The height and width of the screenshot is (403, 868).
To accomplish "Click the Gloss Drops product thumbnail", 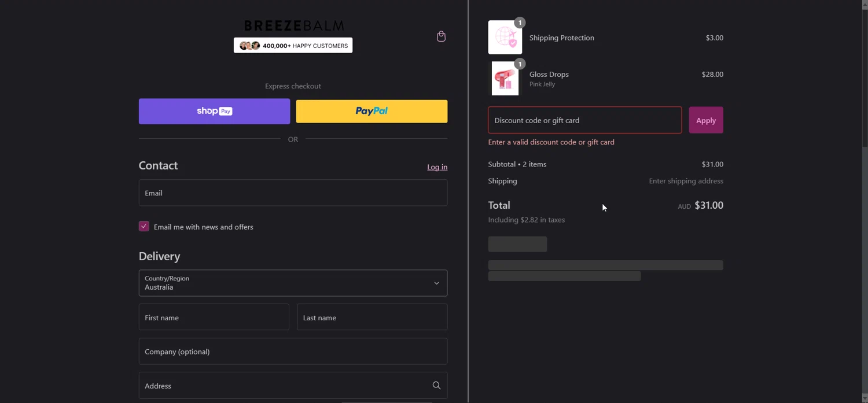I will pyautogui.click(x=505, y=78).
